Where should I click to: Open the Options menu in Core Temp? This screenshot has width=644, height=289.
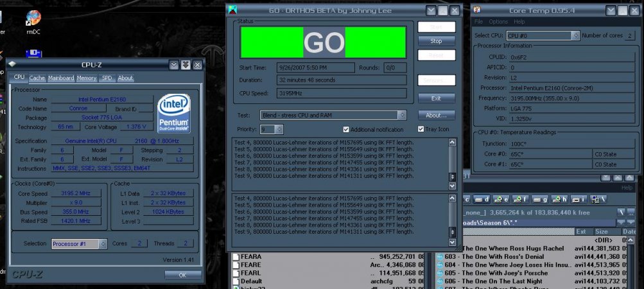tap(498, 22)
